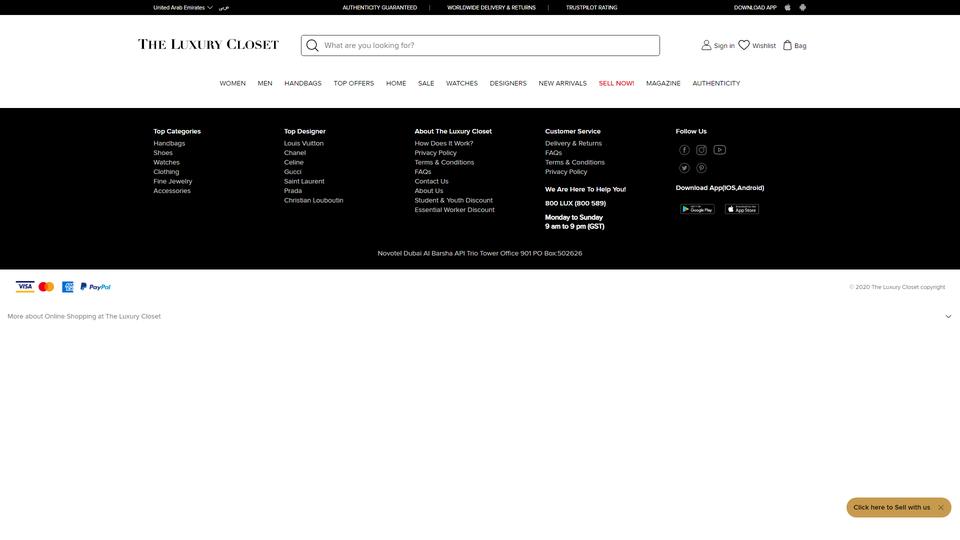The width and height of the screenshot is (960, 540).
Task: Open the Wishlist heart icon
Action: coord(744,45)
